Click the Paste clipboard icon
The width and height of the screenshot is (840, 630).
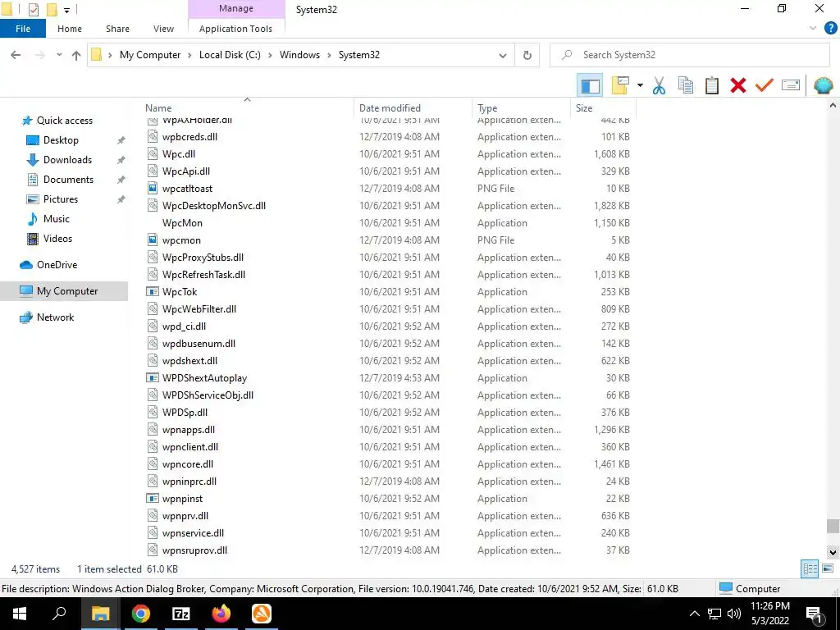pos(711,85)
